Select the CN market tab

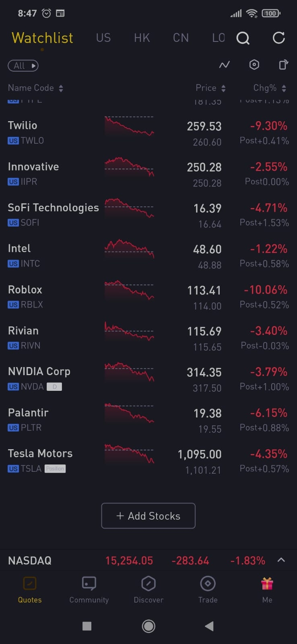181,38
